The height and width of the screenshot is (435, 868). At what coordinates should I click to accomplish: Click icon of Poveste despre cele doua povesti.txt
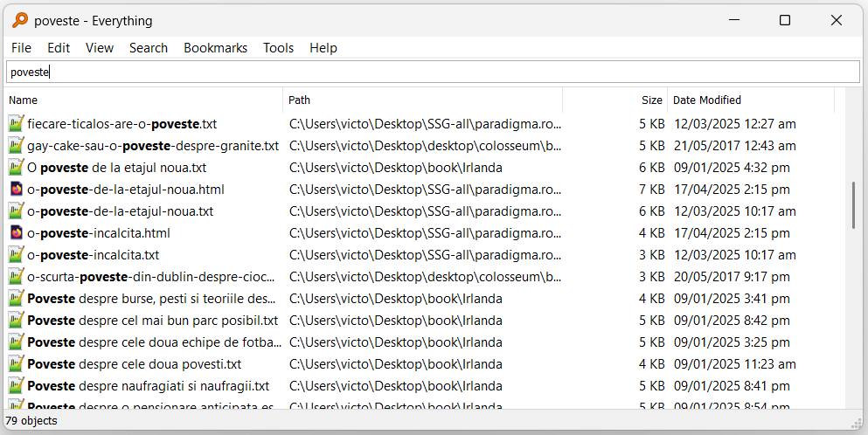pos(17,364)
